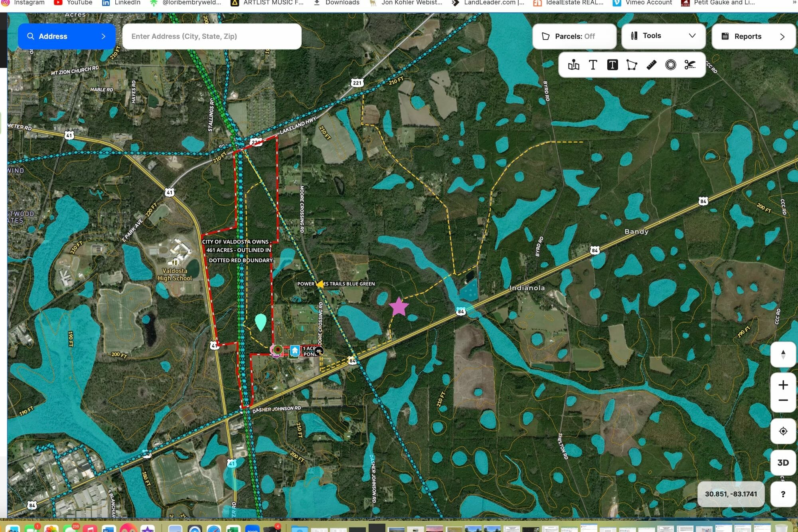Select the concentric circle radius tool
Image resolution: width=798 pixels, height=532 pixels.
tap(671, 65)
